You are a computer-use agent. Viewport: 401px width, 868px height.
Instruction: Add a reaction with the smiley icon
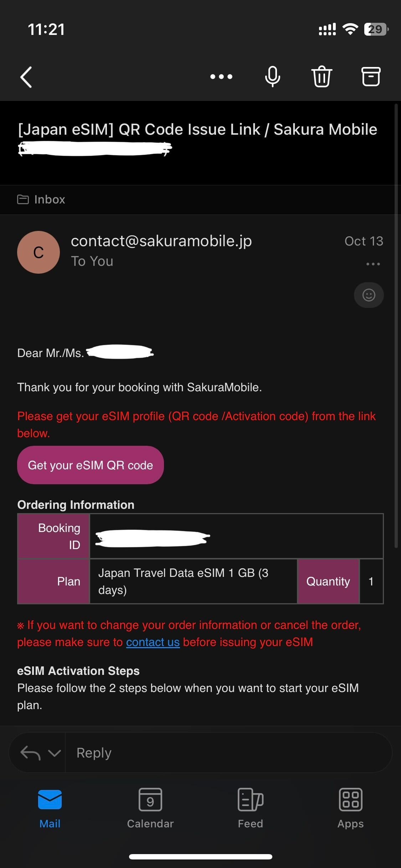(369, 295)
